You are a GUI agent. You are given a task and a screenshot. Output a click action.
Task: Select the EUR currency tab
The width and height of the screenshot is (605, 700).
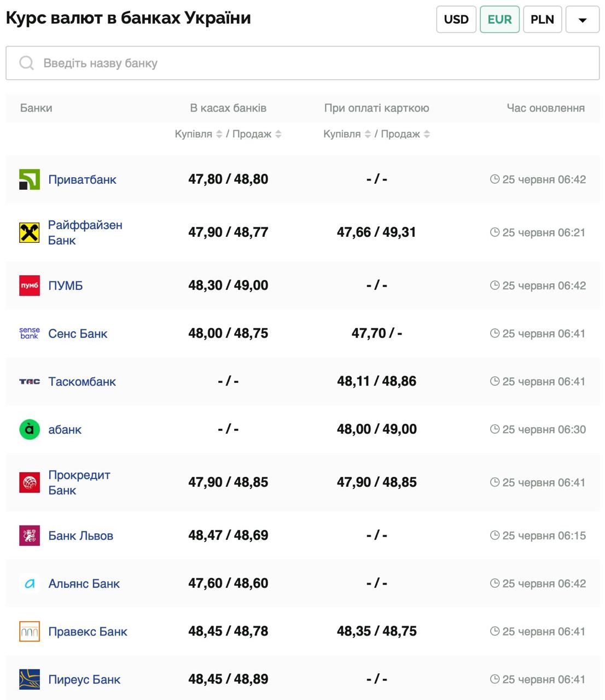499,20
